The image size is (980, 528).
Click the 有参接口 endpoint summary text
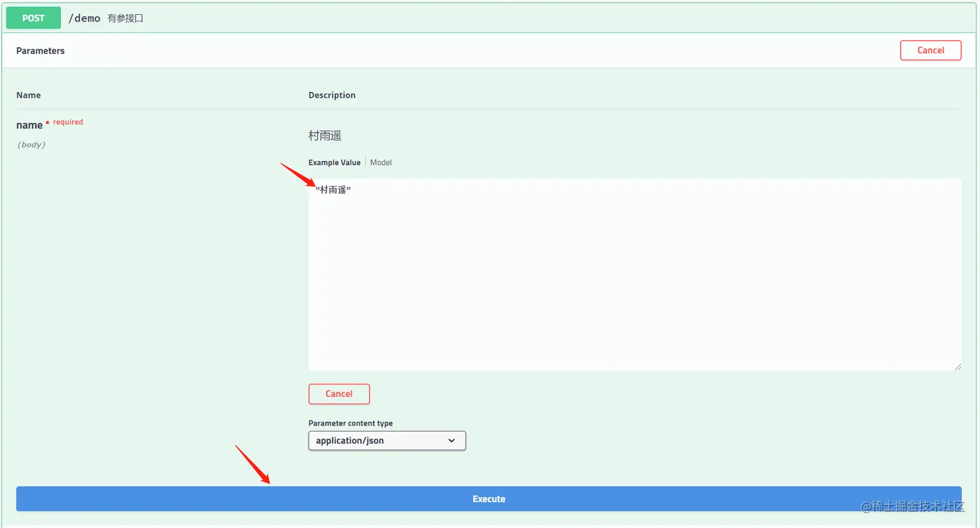[125, 18]
